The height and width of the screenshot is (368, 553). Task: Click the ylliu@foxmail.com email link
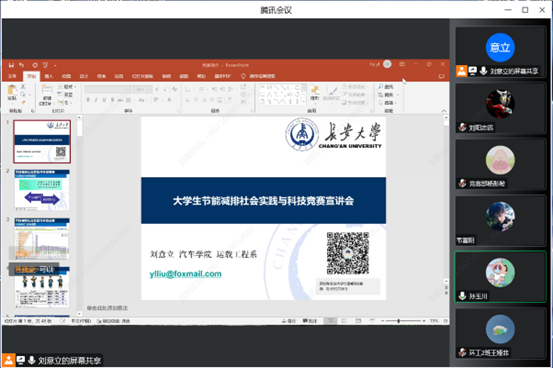click(x=186, y=274)
